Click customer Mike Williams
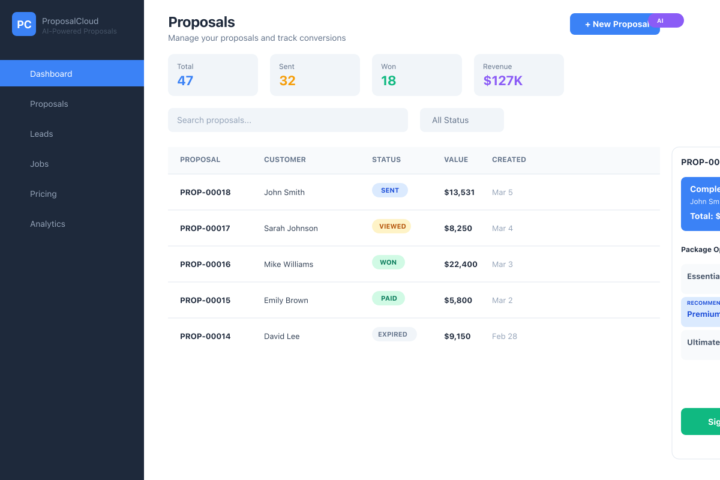This screenshot has height=480, width=720. tap(288, 264)
